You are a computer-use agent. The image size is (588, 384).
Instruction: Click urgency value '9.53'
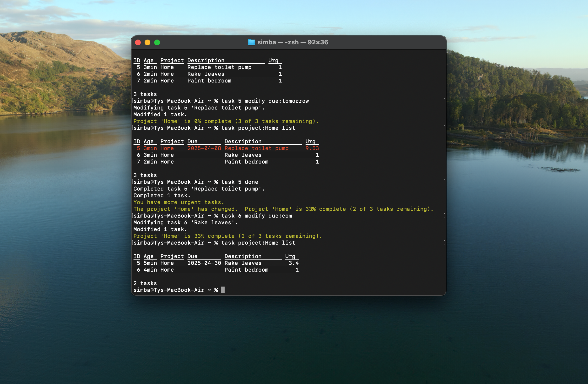(312, 148)
